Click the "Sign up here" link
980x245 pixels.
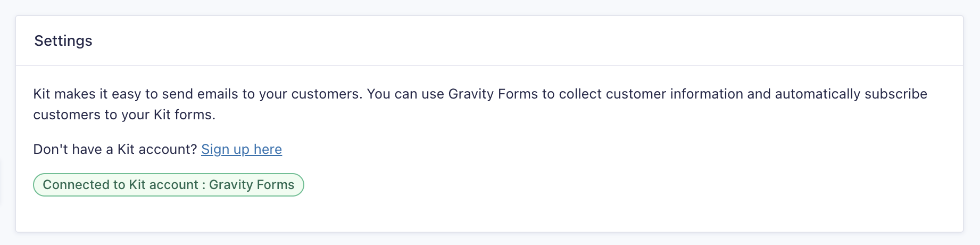click(x=241, y=150)
